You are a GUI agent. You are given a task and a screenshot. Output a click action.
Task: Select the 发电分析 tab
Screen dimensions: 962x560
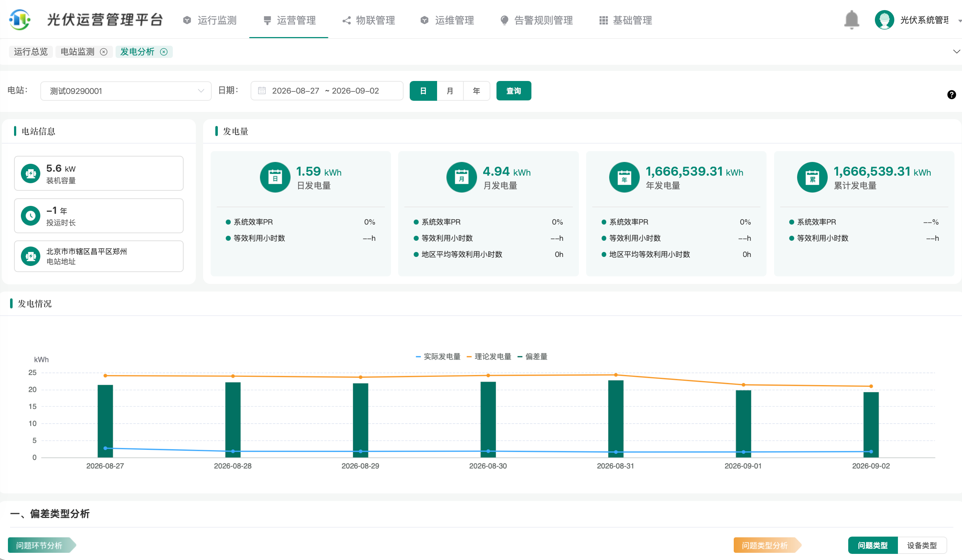click(x=138, y=52)
